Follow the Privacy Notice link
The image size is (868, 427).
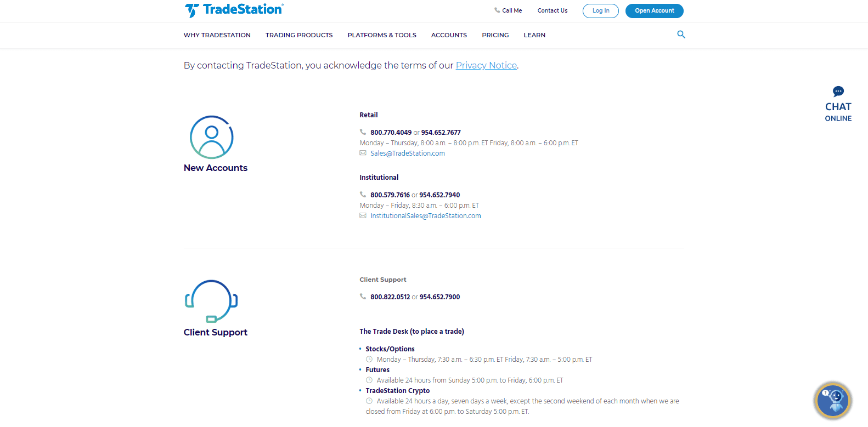point(486,65)
